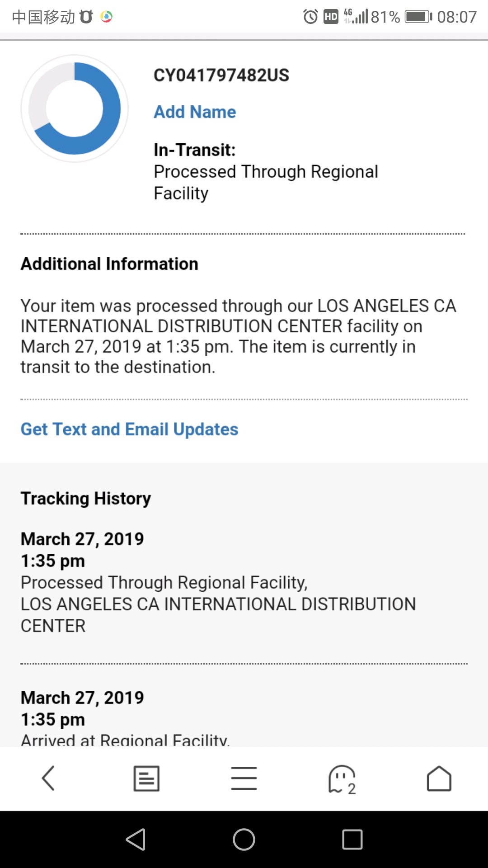Open Get Text and Email Updates

tap(129, 429)
